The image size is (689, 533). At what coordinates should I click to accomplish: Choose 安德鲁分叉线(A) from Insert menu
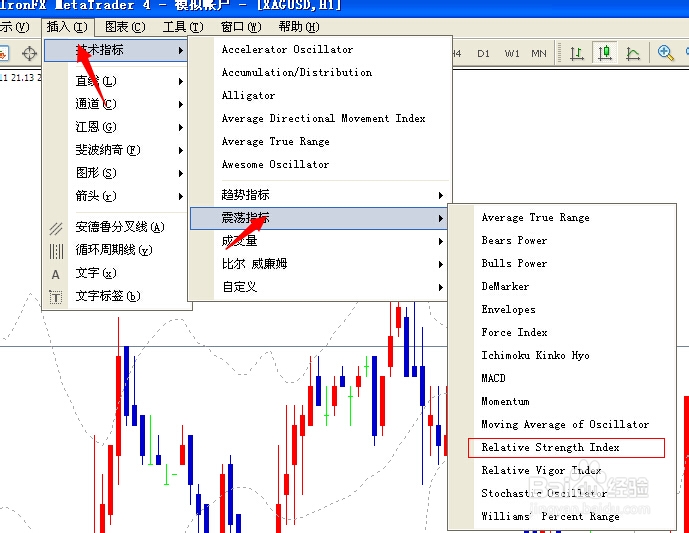coord(116,228)
